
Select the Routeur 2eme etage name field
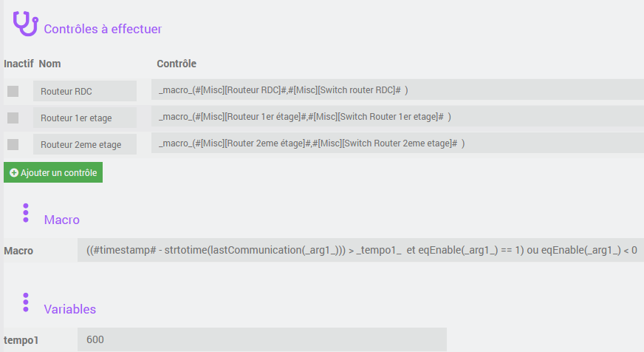(85, 144)
